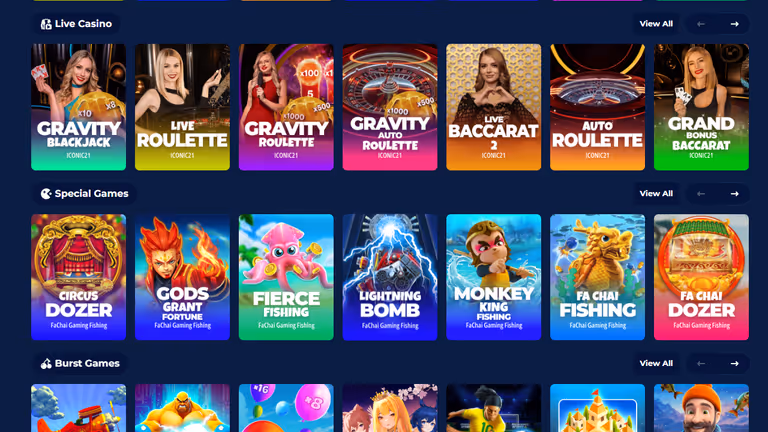Go to next Live Casino games arrow

(734, 24)
